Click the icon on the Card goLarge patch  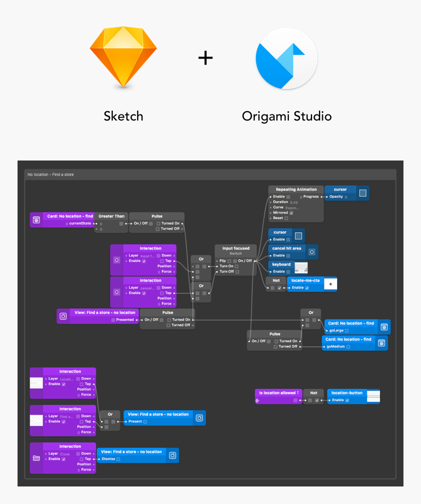pyautogui.click(x=384, y=327)
